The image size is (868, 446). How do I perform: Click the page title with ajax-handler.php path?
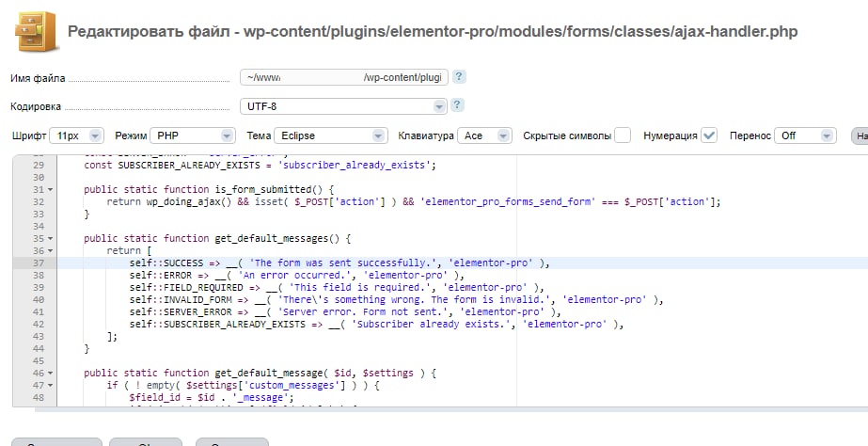[433, 32]
